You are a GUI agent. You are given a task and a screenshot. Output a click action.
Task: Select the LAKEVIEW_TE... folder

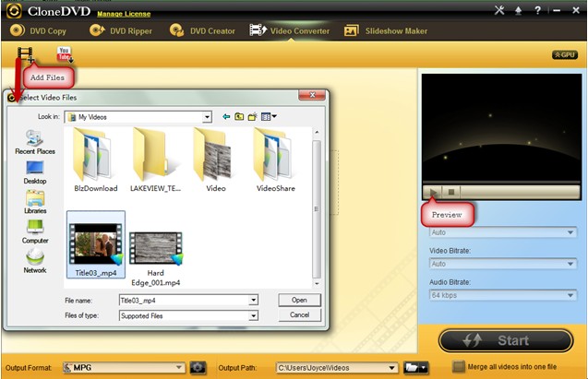[x=155, y=160]
